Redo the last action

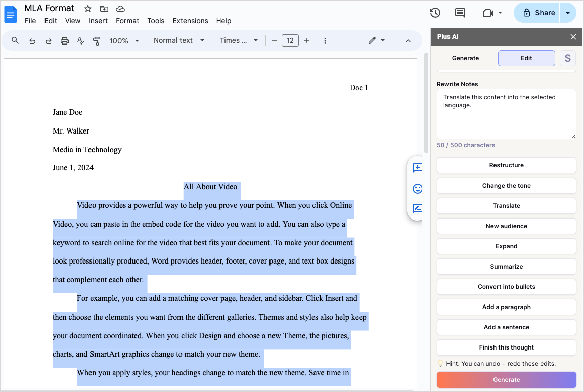tap(49, 41)
